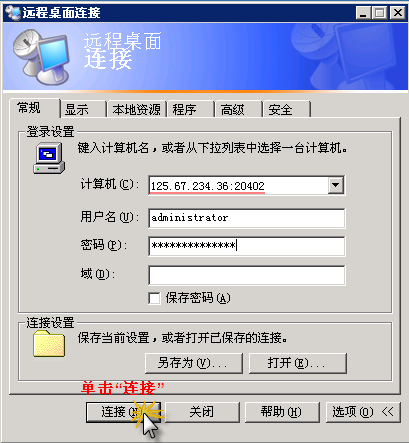This screenshot has height=443, width=409.
Task: Switch to the 显示 tab
Action: [83, 109]
